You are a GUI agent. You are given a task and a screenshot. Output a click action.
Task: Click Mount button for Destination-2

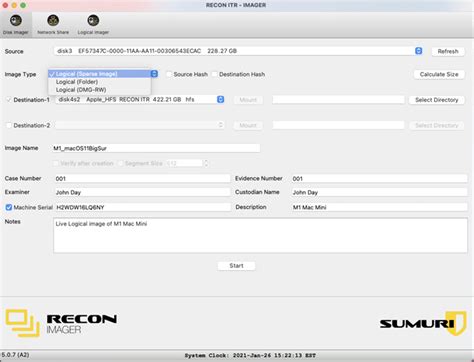tap(248, 125)
